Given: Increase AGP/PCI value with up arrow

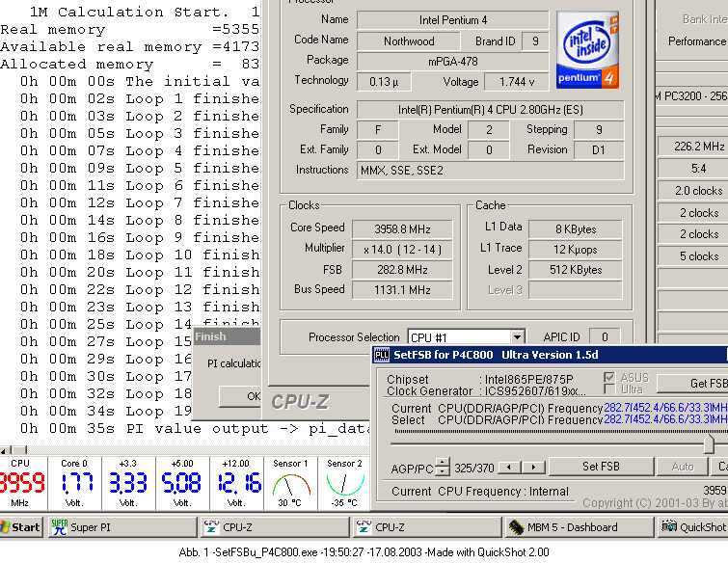Looking at the screenshot, I should point(443,463).
